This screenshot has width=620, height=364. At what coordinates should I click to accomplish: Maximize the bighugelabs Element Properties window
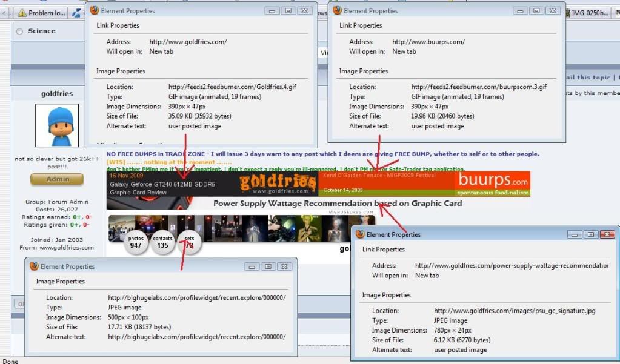tap(268, 266)
